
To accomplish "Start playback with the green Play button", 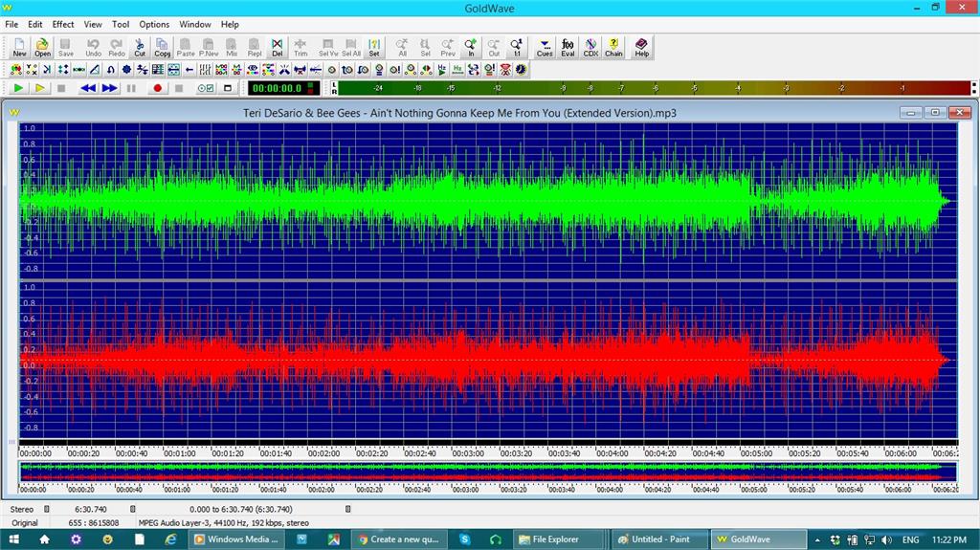I will [18, 88].
